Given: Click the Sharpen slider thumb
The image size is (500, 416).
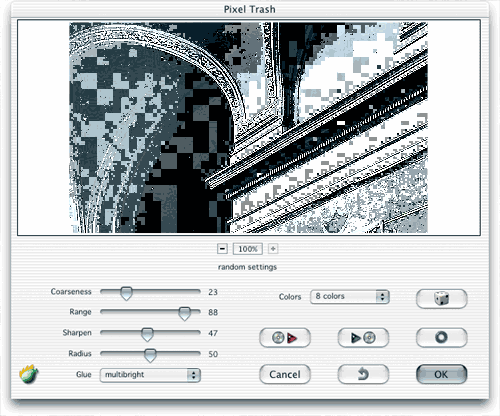Looking at the screenshot, I should (x=147, y=334).
